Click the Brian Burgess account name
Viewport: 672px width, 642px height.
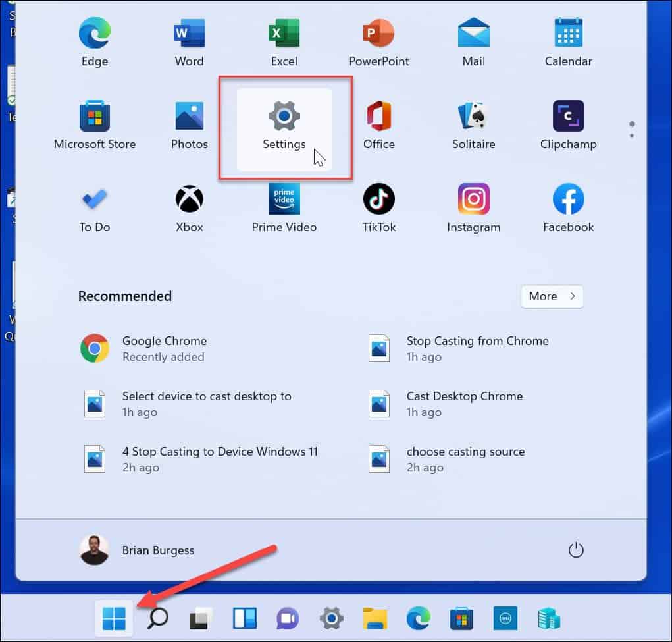158,550
